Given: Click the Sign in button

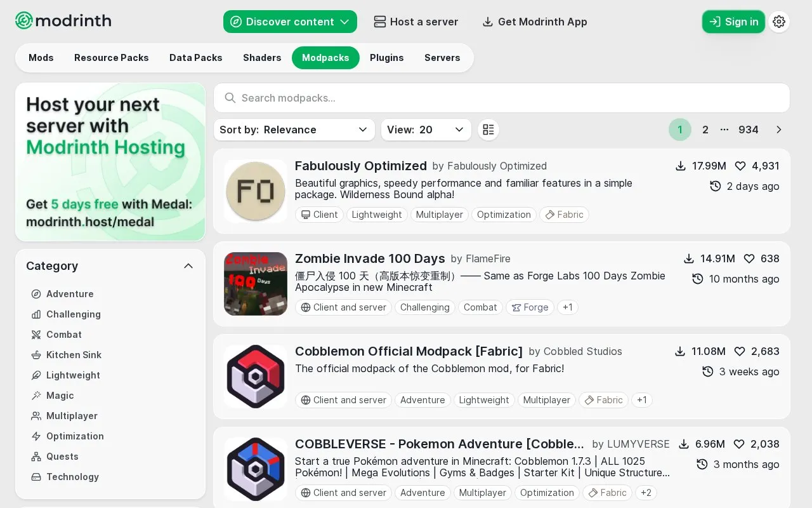Looking at the screenshot, I should click(x=733, y=22).
